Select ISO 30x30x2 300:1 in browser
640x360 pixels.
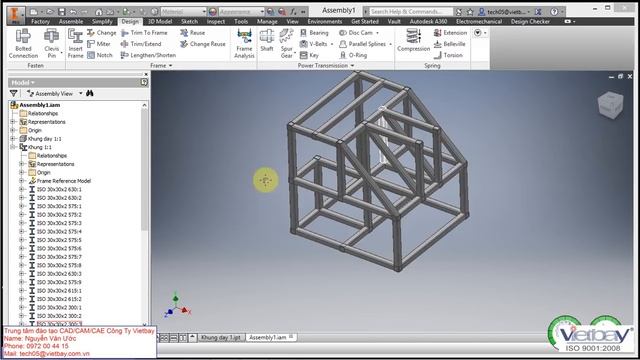coord(59,307)
